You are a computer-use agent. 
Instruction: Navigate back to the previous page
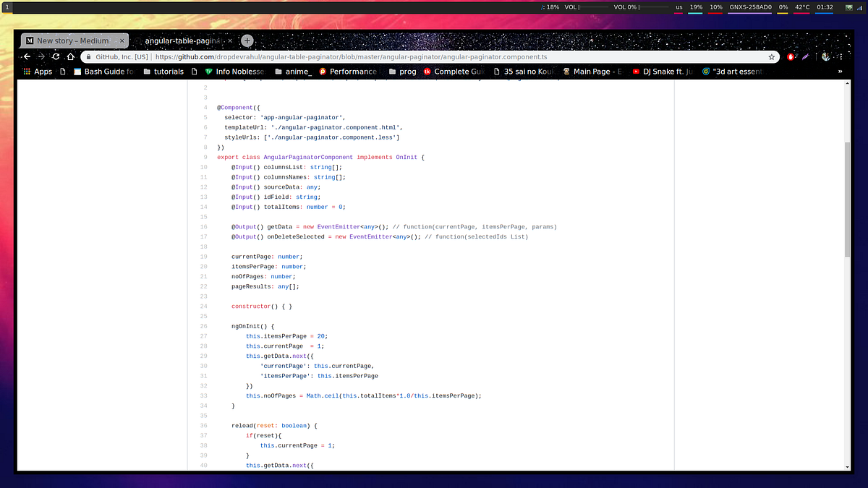[27, 56]
